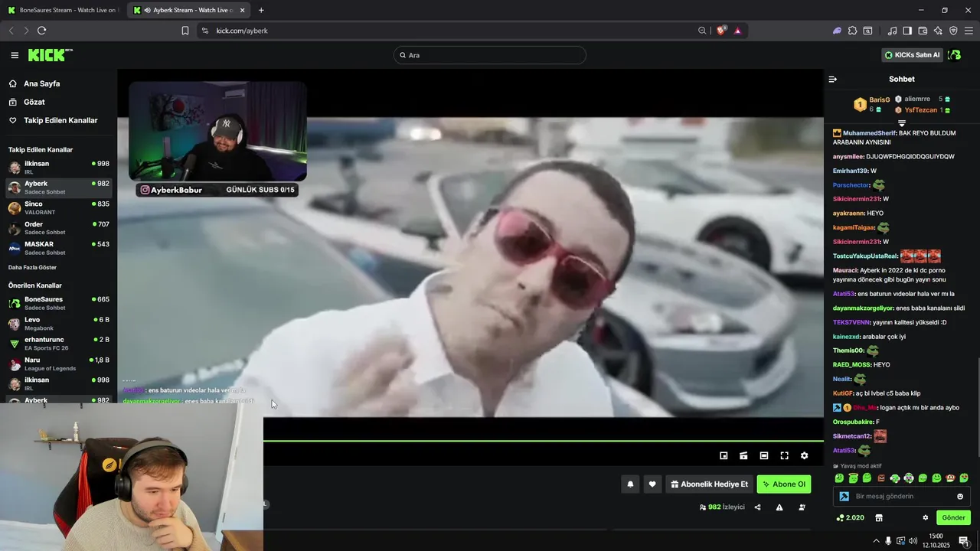980x551 pixels.
Task: Collapse the Sohbet chat panel
Action: click(833, 79)
